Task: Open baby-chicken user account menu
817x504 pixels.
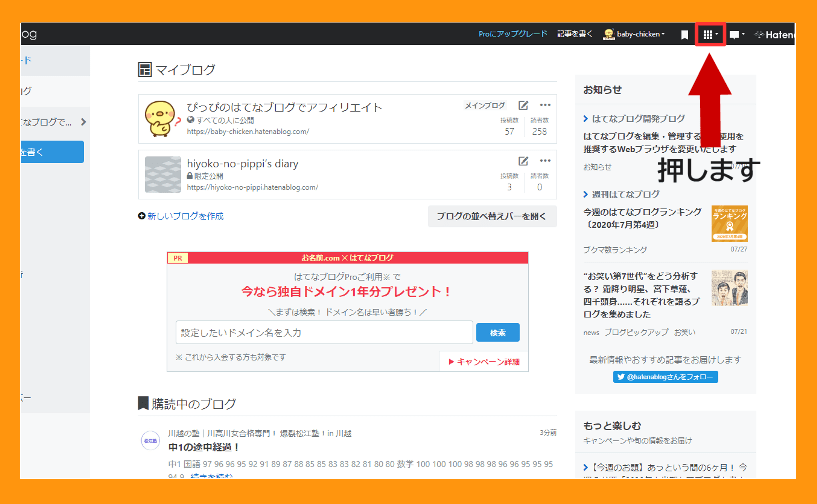Action: pos(634,34)
